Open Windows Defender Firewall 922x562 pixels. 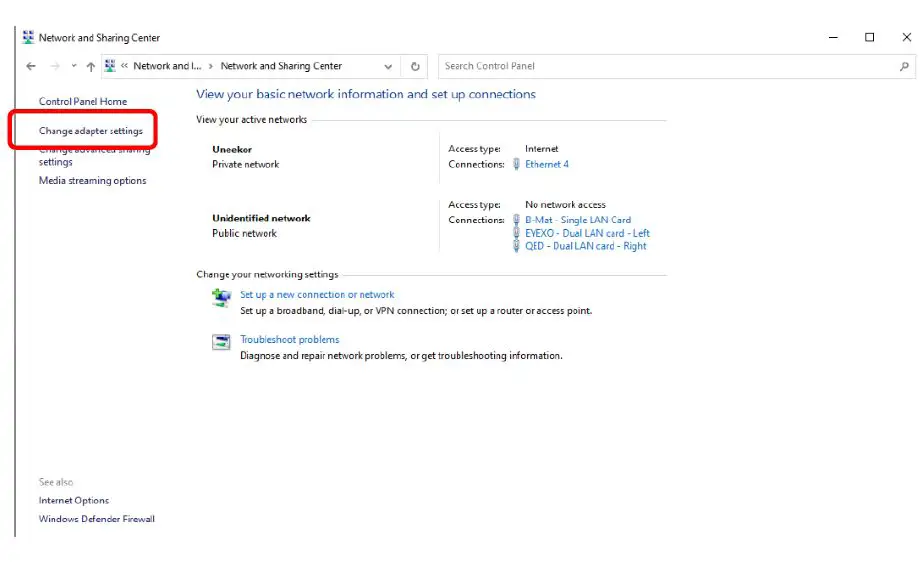coord(97,519)
